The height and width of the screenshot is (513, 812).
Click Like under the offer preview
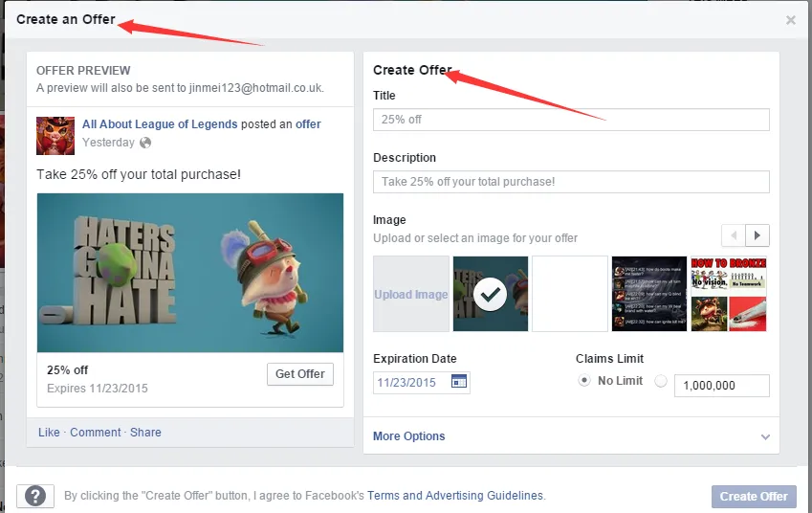point(49,433)
